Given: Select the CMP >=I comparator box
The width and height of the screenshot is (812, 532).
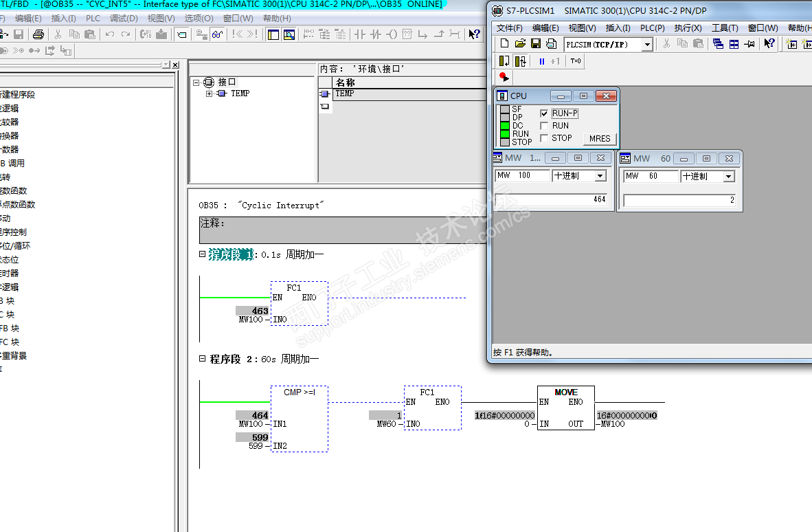Looking at the screenshot, I should pyautogui.click(x=300, y=419).
